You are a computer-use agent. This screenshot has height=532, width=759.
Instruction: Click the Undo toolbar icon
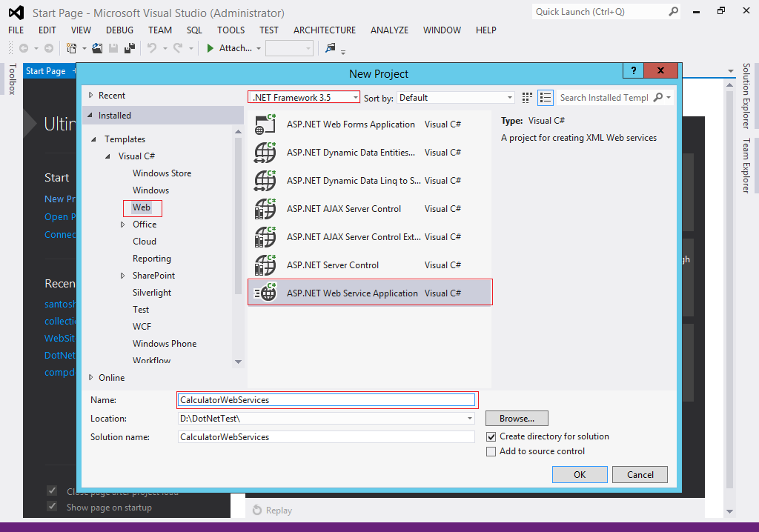pyautogui.click(x=152, y=48)
